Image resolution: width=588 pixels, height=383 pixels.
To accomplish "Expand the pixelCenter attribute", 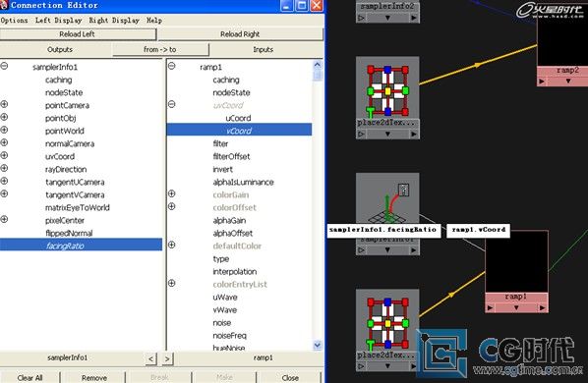I will click(4, 219).
